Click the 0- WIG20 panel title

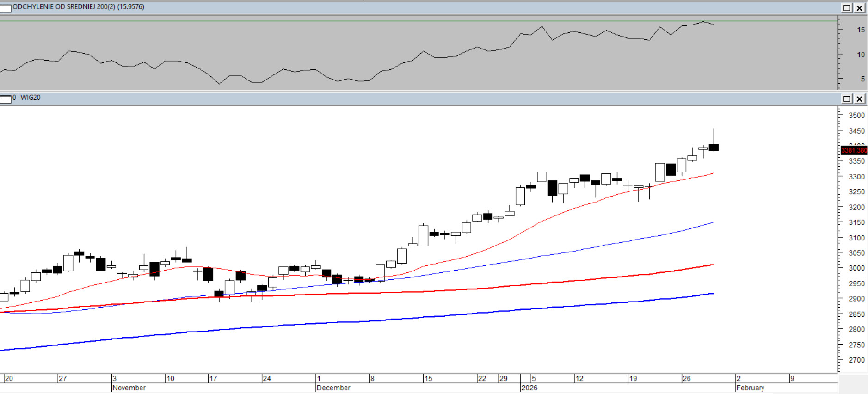tap(27, 98)
